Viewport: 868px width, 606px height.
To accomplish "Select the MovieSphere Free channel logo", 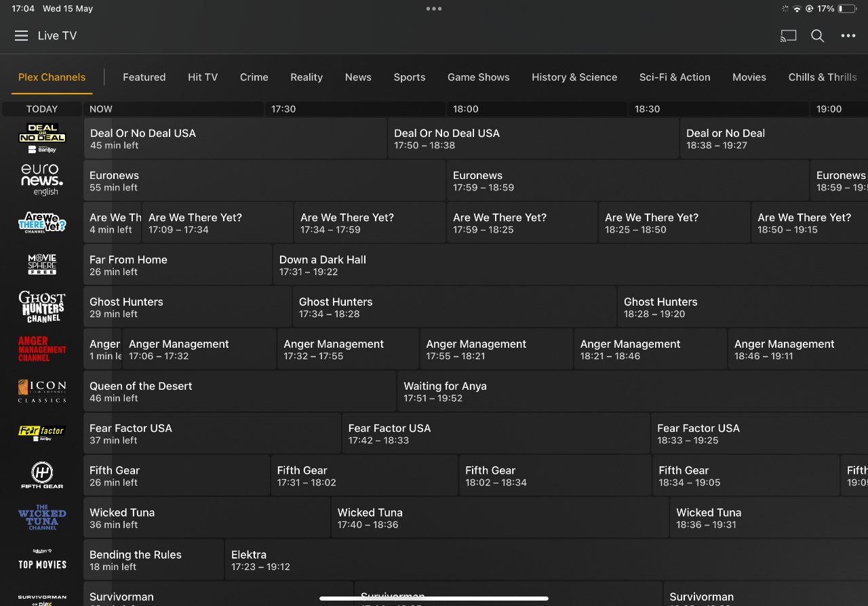I will [x=42, y=264].
